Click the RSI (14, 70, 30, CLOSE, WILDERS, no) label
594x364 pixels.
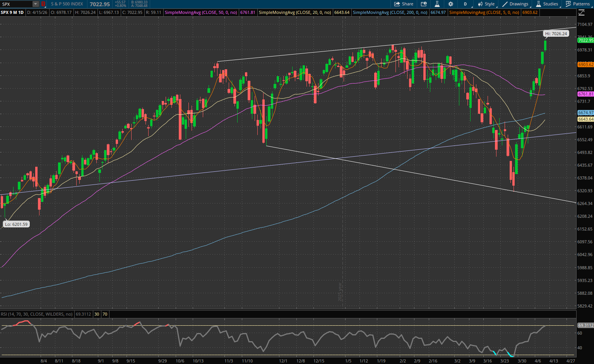coord(36,314)
